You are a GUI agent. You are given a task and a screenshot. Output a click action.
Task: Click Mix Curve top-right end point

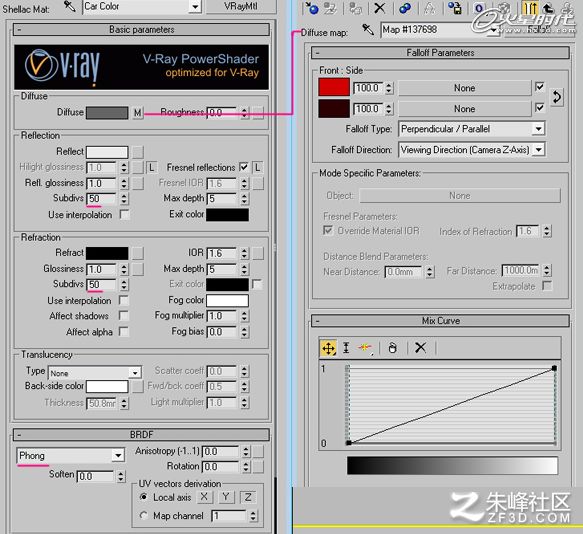click(554, 368)
